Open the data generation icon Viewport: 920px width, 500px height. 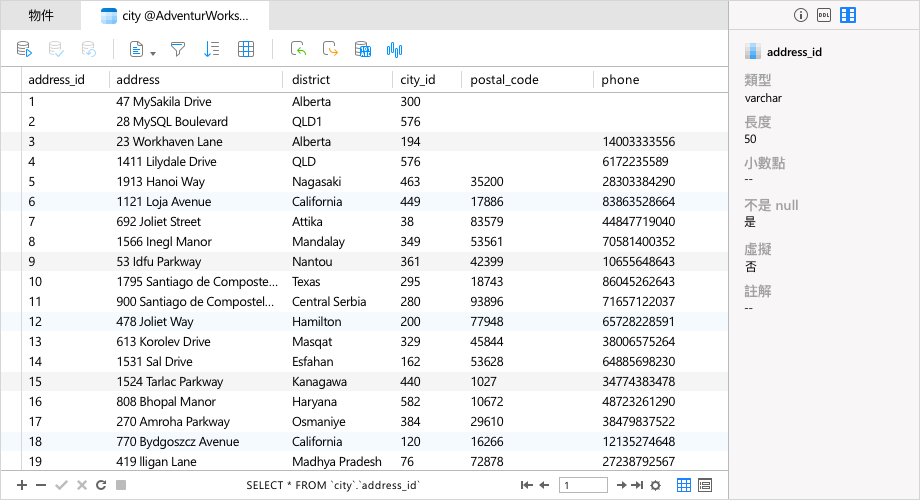[363, 49]
